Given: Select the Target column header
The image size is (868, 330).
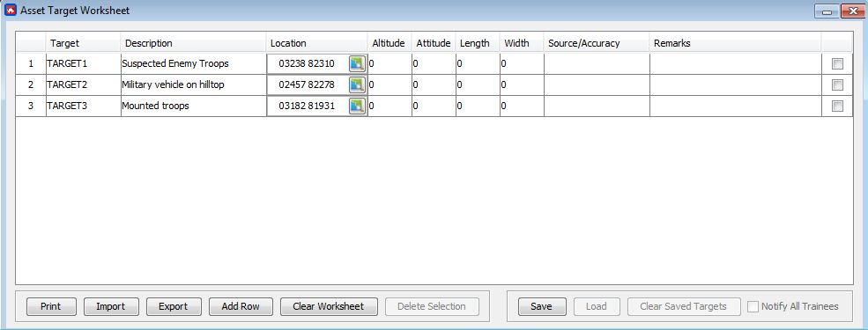Looking at the screenshot, I should 83,43.
